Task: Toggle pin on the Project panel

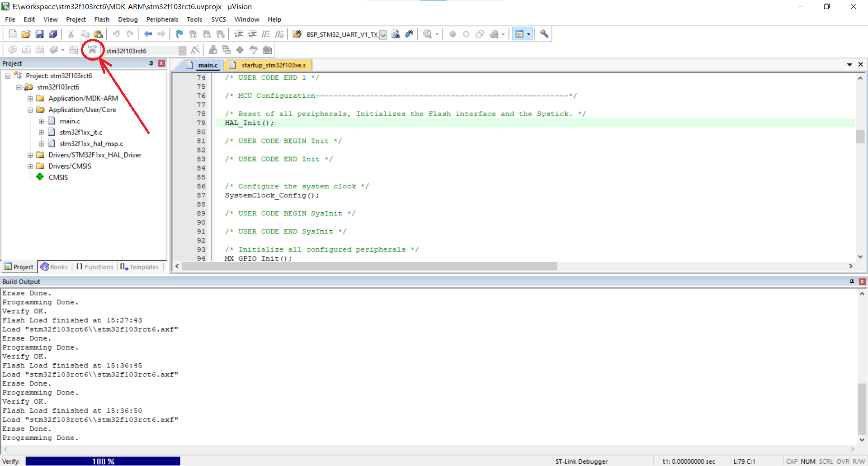Action: [x=151, y=63]
